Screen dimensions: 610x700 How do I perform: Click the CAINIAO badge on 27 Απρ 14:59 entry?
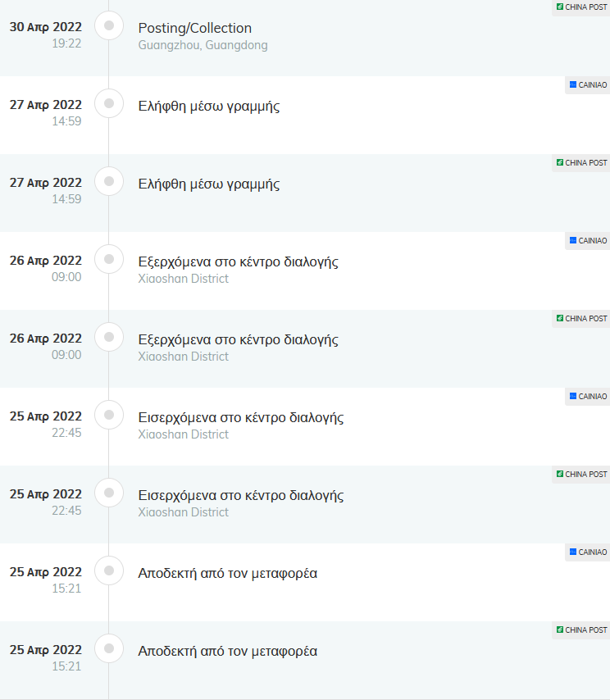click(588, 84)
